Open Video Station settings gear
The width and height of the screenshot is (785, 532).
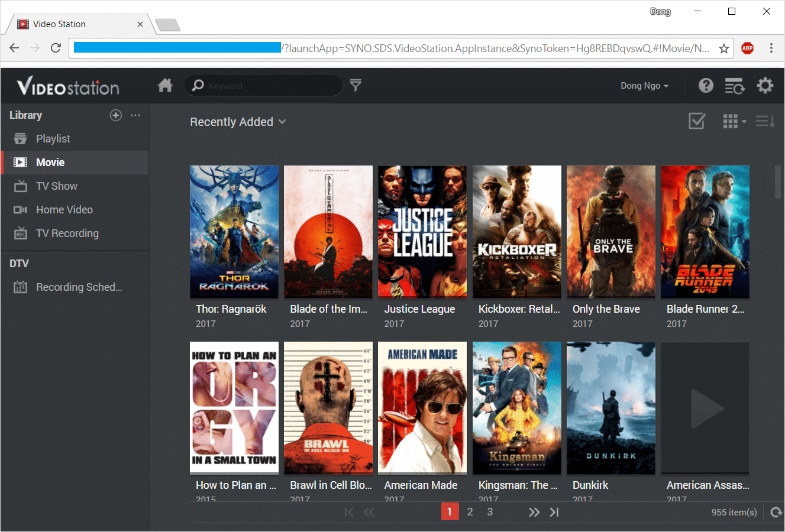[765, 86]
